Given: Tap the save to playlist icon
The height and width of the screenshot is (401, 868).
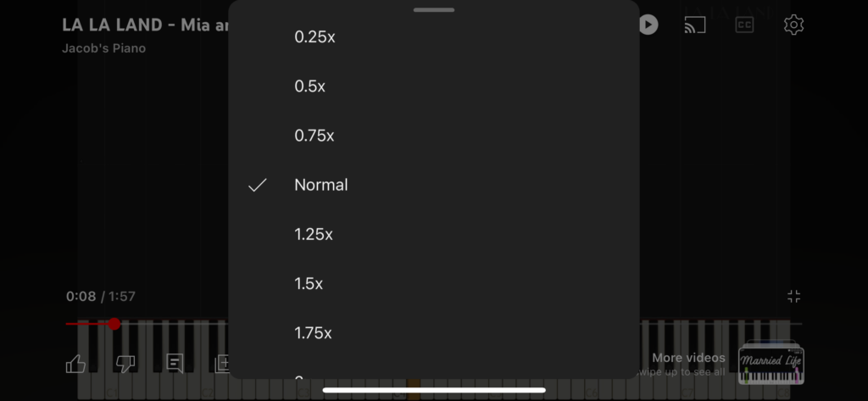Looking at the screenshot, I should tap(223, 364).
